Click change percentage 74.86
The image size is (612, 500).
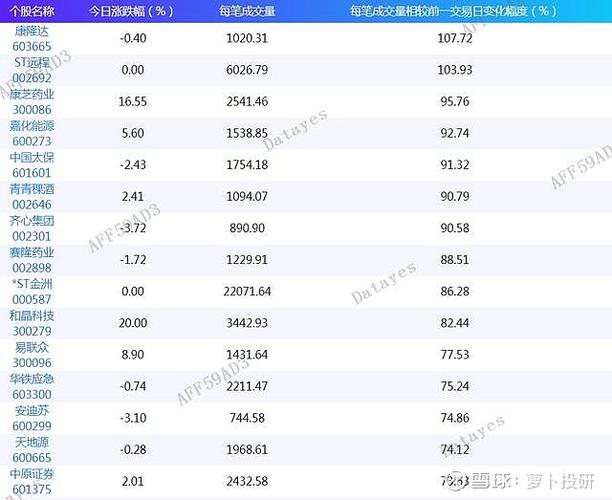tap(455, 418)
